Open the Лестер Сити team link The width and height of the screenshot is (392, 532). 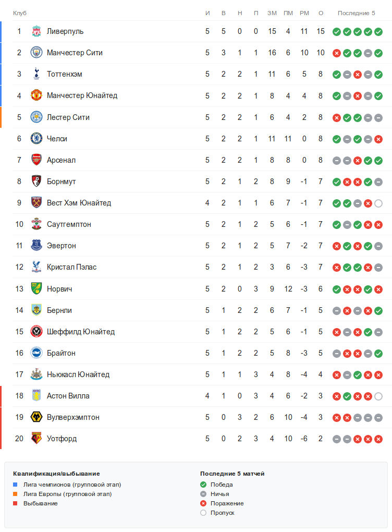(x=68, y=117)
